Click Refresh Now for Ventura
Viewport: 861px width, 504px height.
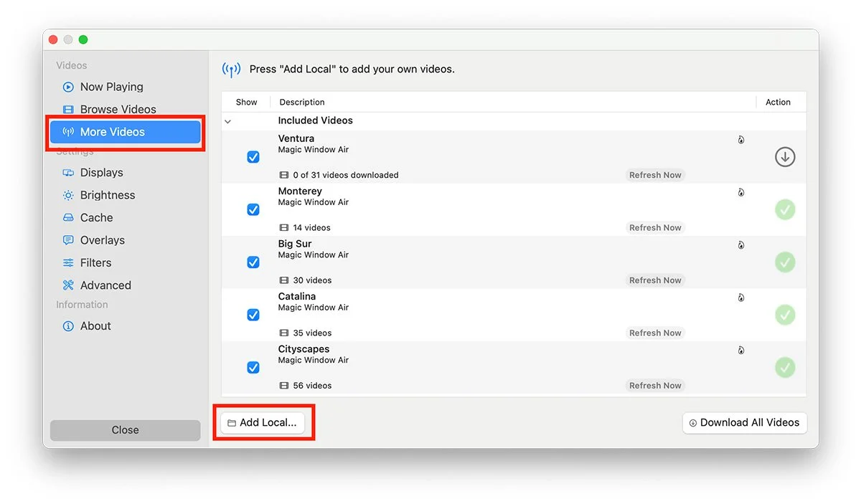click(655, 175)
